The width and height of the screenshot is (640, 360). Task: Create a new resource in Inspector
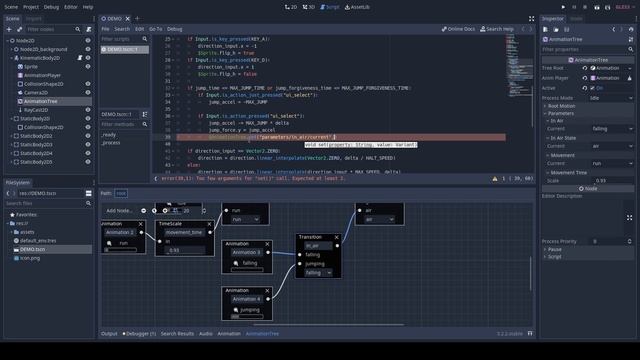[x=545, y=29]
